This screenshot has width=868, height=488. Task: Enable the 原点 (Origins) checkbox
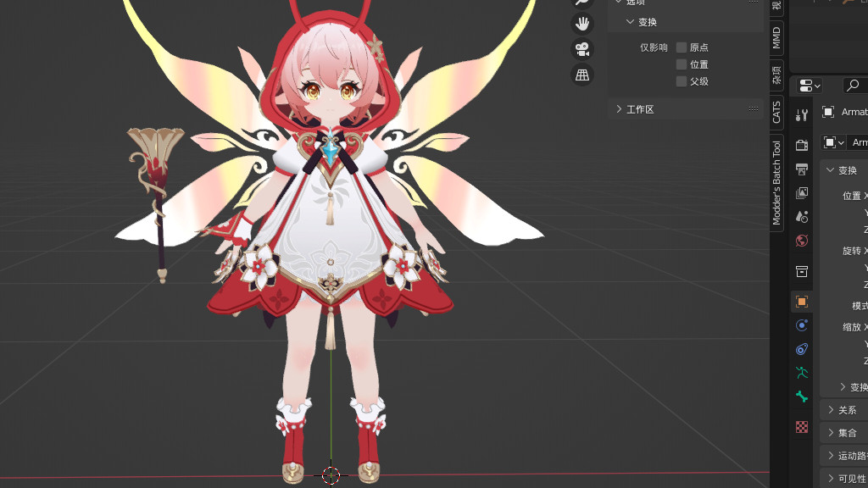682,47
